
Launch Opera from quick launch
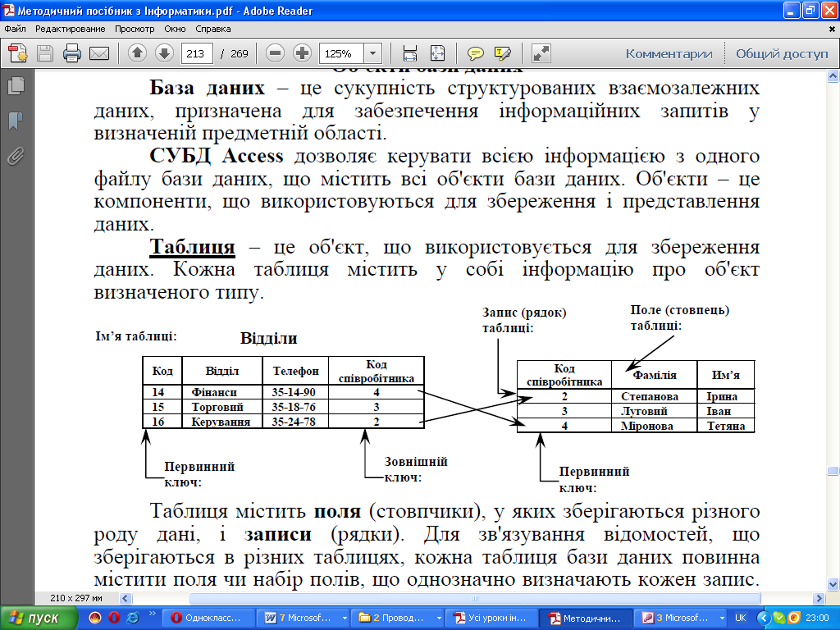point(113,618)
